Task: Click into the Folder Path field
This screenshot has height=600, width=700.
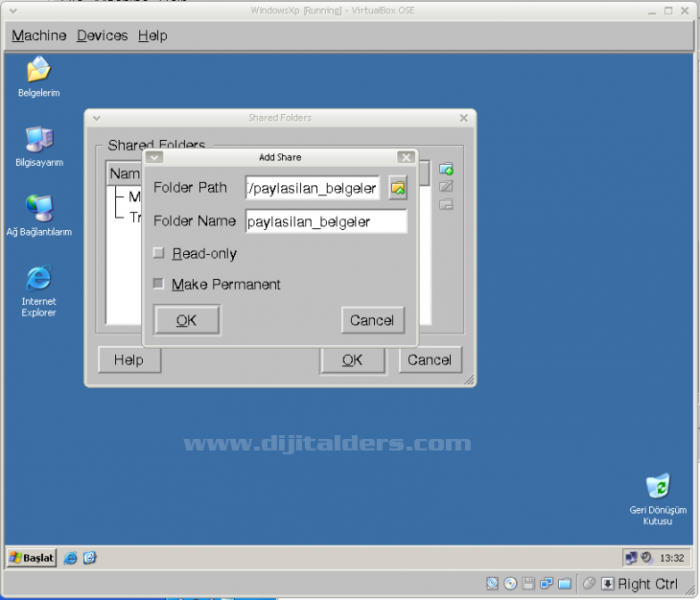Action: [x=312, y=188]
